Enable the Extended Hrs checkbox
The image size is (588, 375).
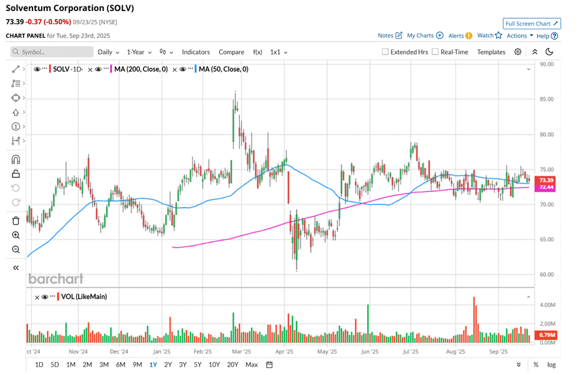tap(385, 51)
